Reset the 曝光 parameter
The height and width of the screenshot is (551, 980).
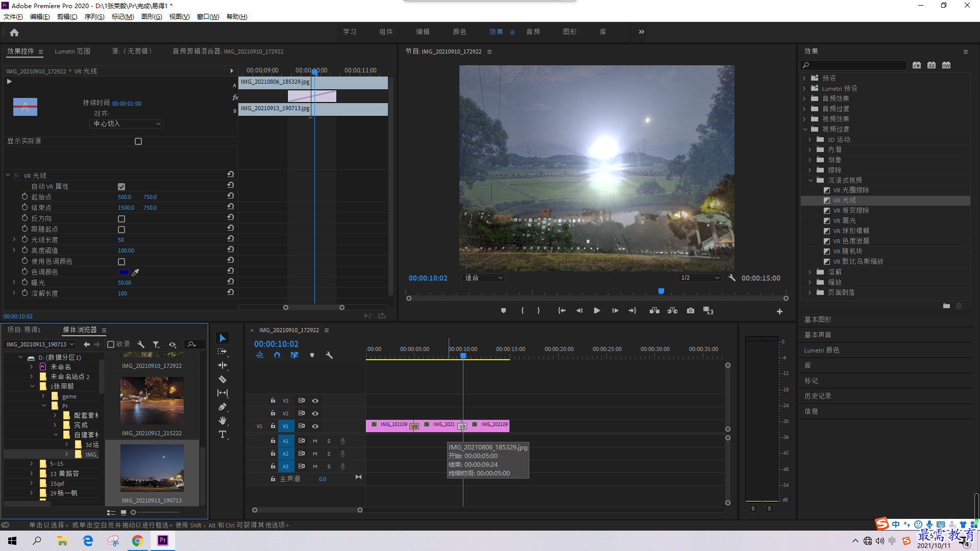pyautogui.click(x=231, y=282)
